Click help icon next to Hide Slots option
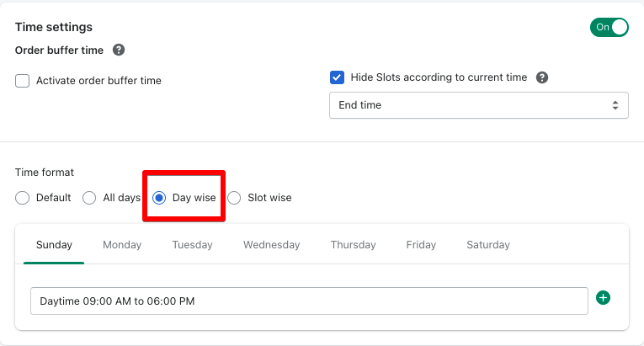Viewport: 644px width, 346px height. pyautogui.click(x=542, y=77)
